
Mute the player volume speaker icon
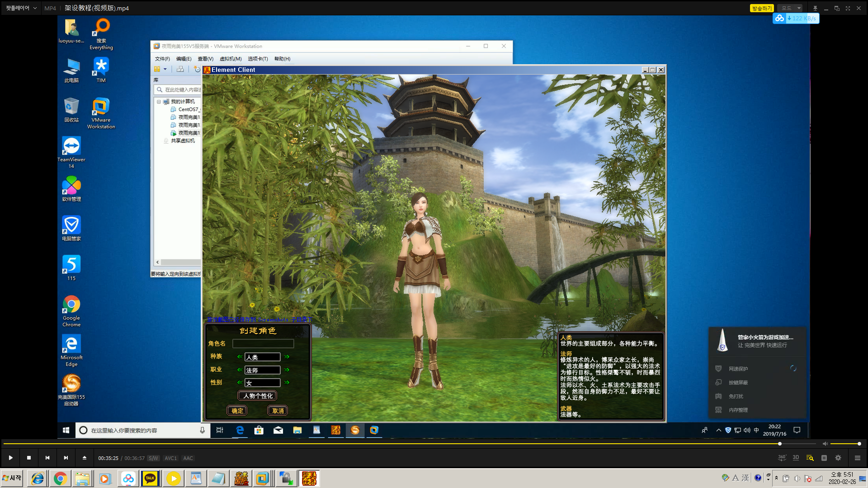tap(825, 444)
